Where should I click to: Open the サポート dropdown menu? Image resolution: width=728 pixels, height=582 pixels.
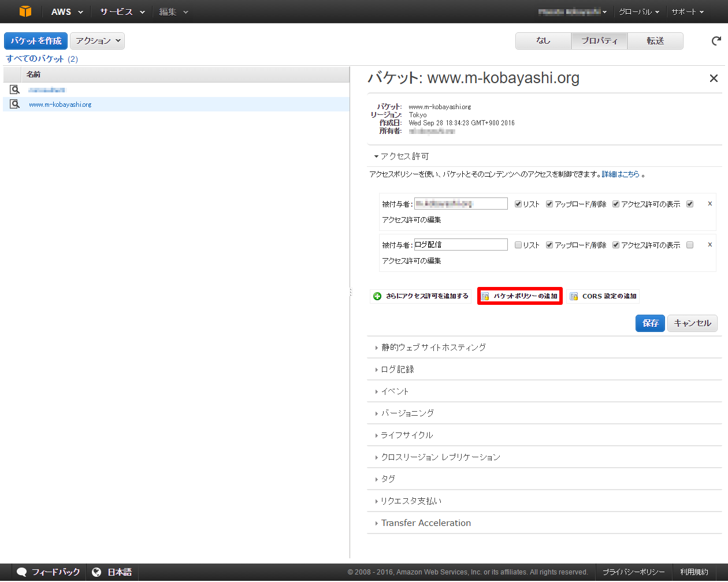(x=688, y=12)
